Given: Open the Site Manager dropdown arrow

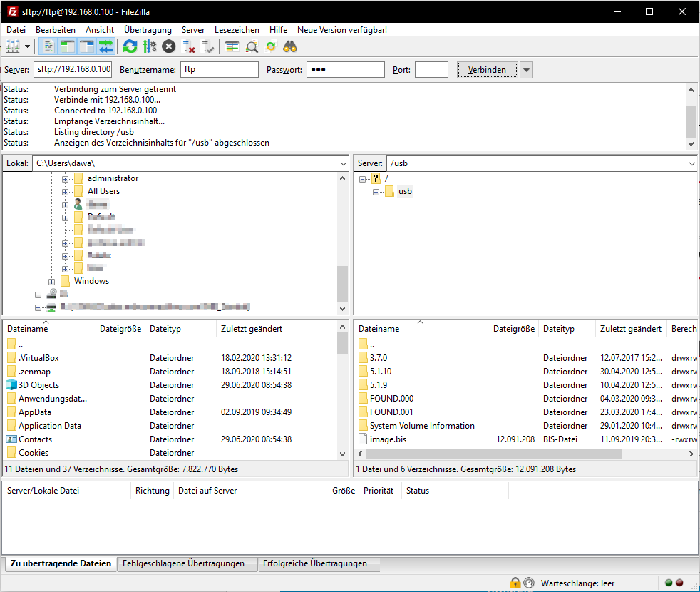Looking at the screenshot, I should (27, 46).
